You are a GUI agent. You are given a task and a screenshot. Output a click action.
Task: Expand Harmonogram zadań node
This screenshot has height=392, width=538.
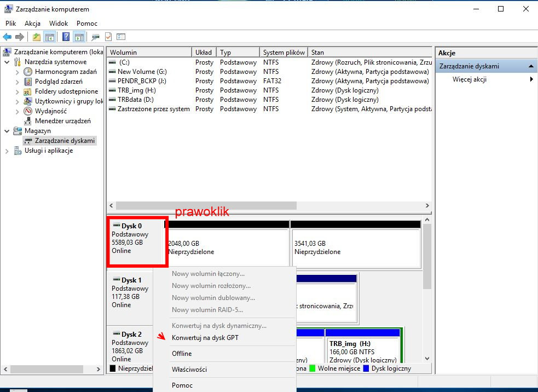click(x=17, y=72)
